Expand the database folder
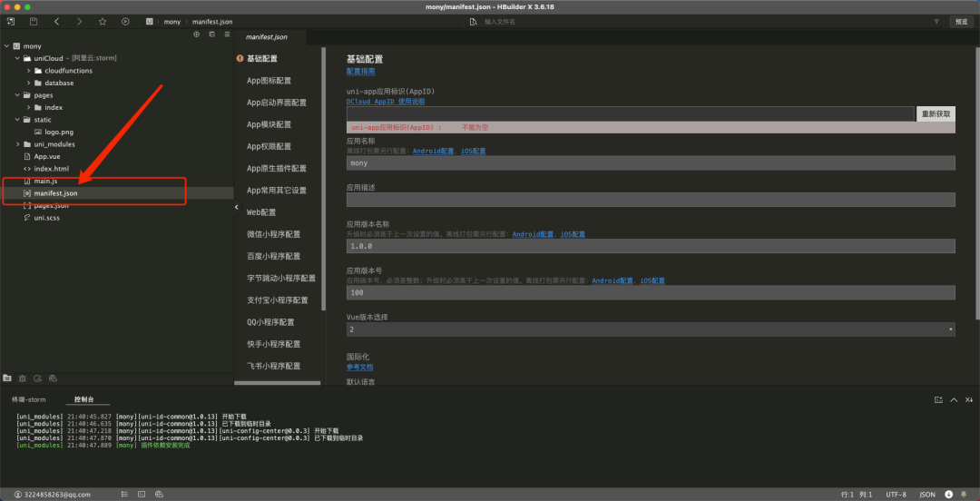Viewport: 980px width, 501px height. 29,83
